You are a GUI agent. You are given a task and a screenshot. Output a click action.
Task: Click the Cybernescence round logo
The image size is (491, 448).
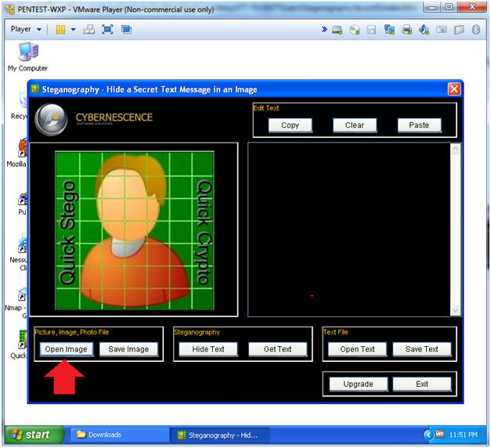pyautogui.click(x=51, y=120)
